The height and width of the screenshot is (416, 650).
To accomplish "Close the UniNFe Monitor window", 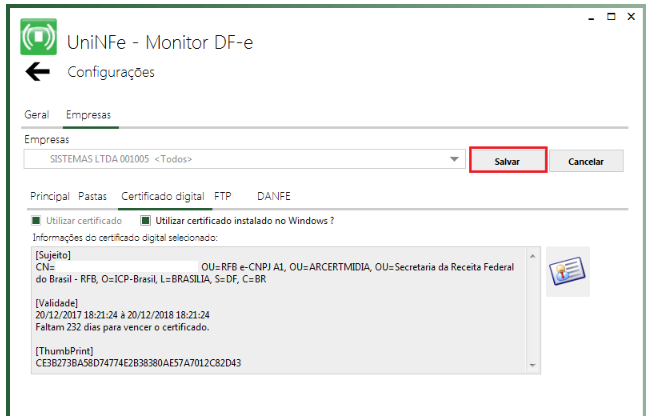I will click(x=631, y=17).
